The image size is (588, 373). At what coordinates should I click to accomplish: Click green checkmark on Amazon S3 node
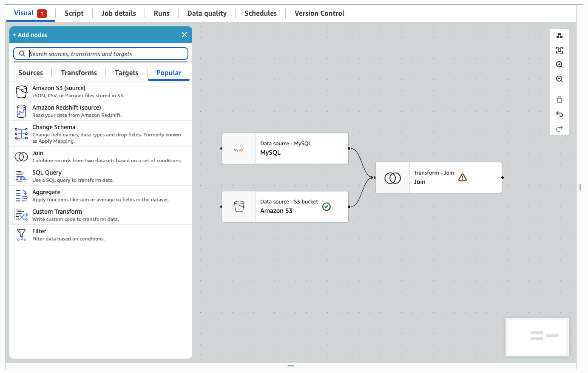(x=327, y=206)
